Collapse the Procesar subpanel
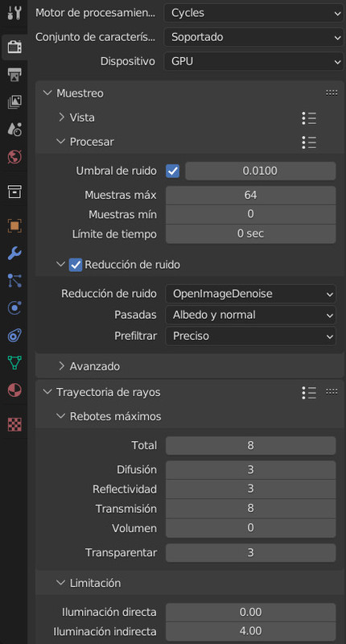The image size is (346, 644). [x=60, y=142]
